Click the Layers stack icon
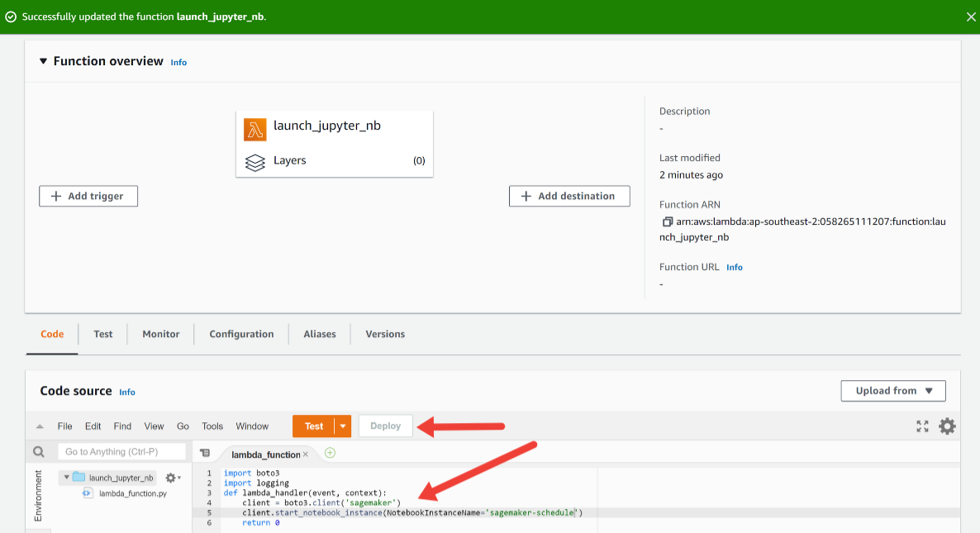 pos(255,161)
